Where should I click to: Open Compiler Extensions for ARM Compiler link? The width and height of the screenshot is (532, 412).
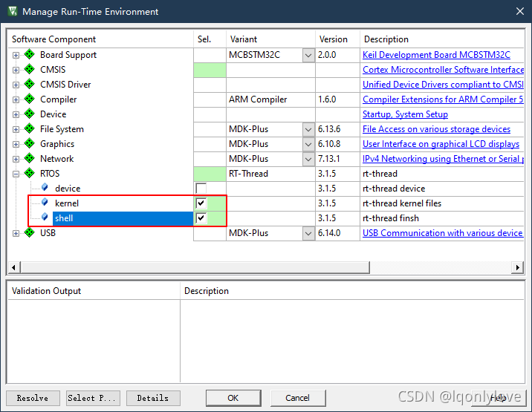coord(443,99)
